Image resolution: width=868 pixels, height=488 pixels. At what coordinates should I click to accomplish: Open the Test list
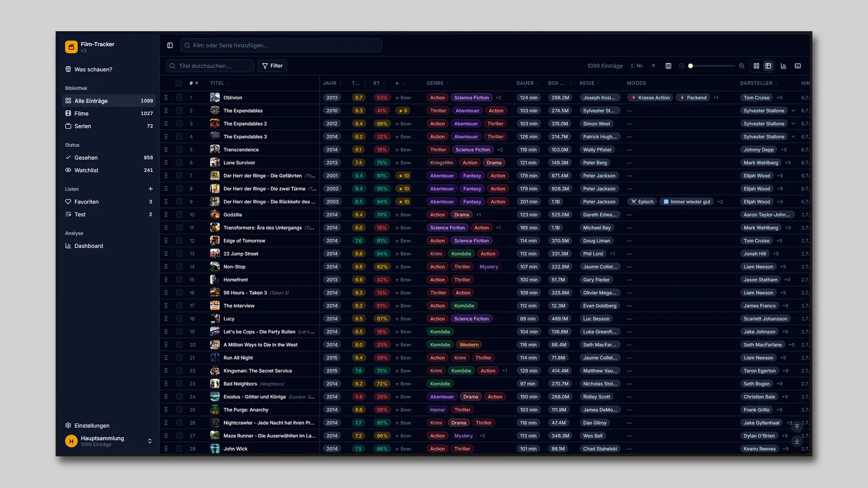(x=109, y=215)
